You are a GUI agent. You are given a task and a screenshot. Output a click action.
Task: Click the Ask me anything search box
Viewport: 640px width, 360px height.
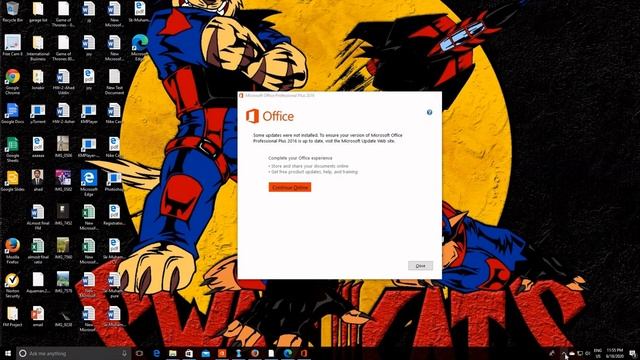(x=73, y=353)
